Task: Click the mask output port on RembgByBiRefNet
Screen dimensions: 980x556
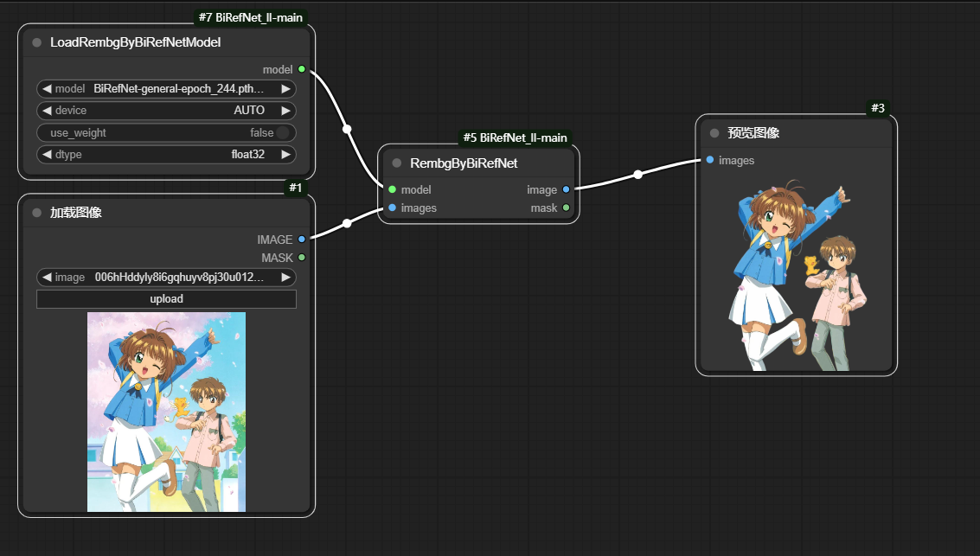Action: pyautogui.click(x=566, y=208)
